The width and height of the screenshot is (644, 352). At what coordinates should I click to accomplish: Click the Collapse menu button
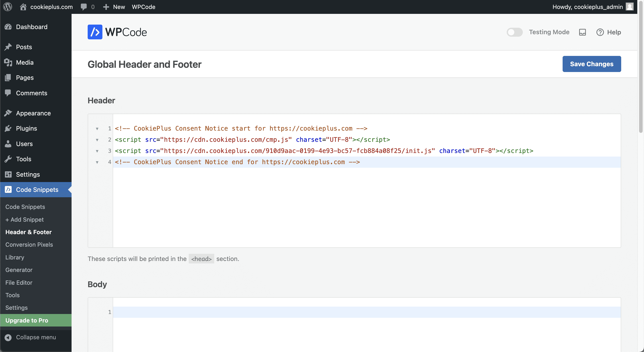click(x=30, y=337)
